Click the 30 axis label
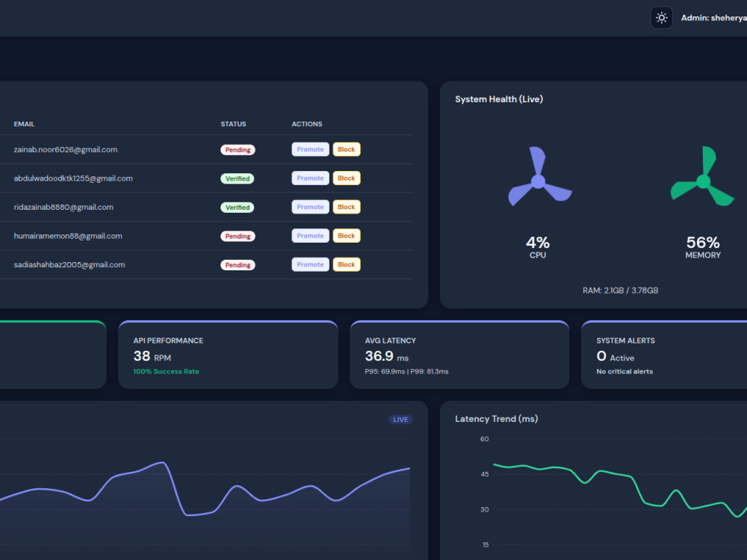 [485, 509]
